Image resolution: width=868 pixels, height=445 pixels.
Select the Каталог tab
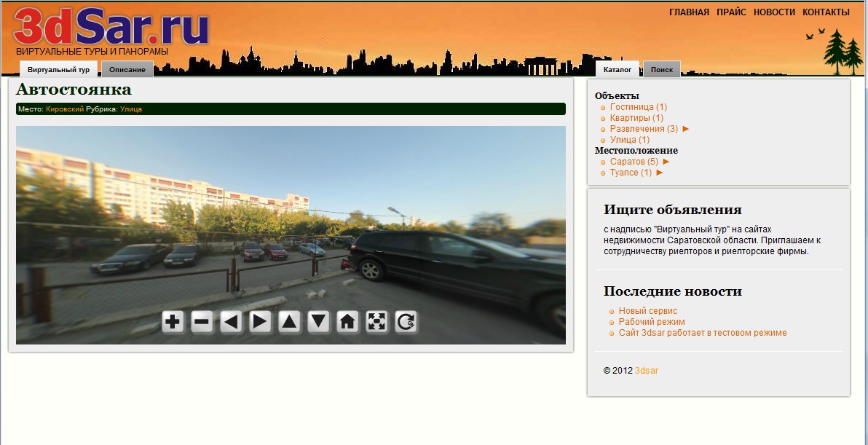618,70
